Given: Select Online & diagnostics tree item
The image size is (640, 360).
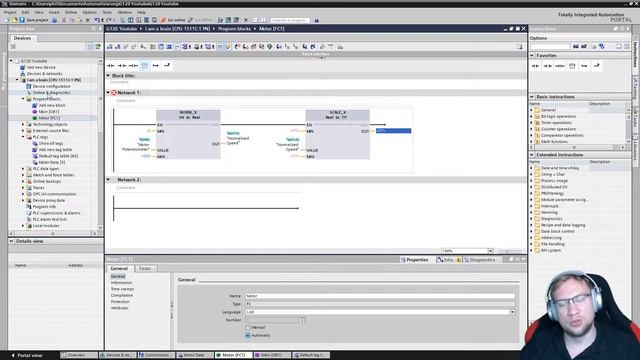Looking at the screenshot, I should coord(51,93).
